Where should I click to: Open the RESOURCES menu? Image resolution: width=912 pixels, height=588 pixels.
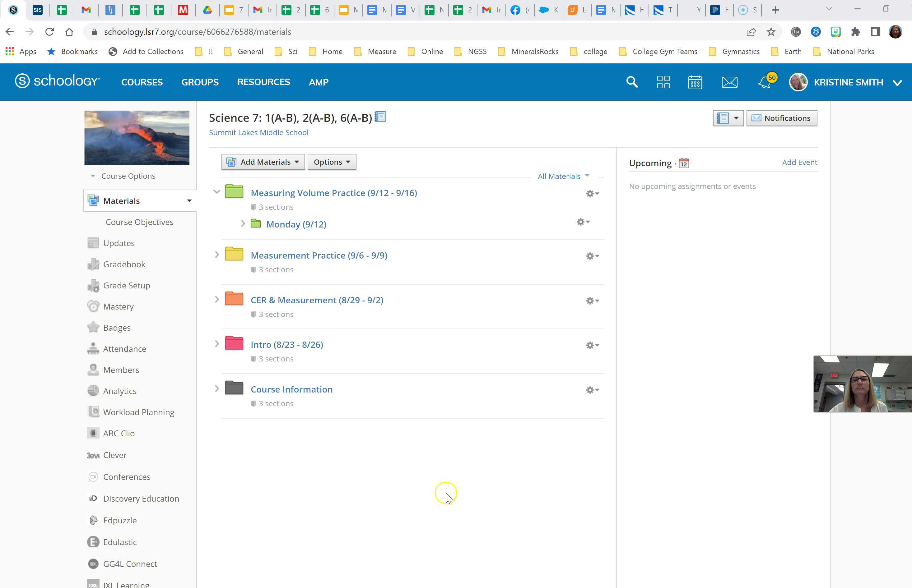click(263, 82)
